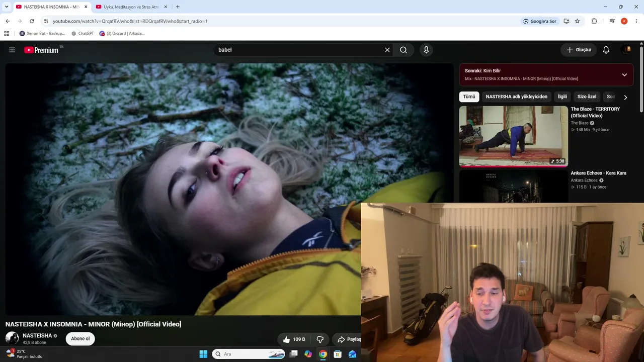Open the Oluştur create menu
The image size is (644, 362).
tap(579, 50)
